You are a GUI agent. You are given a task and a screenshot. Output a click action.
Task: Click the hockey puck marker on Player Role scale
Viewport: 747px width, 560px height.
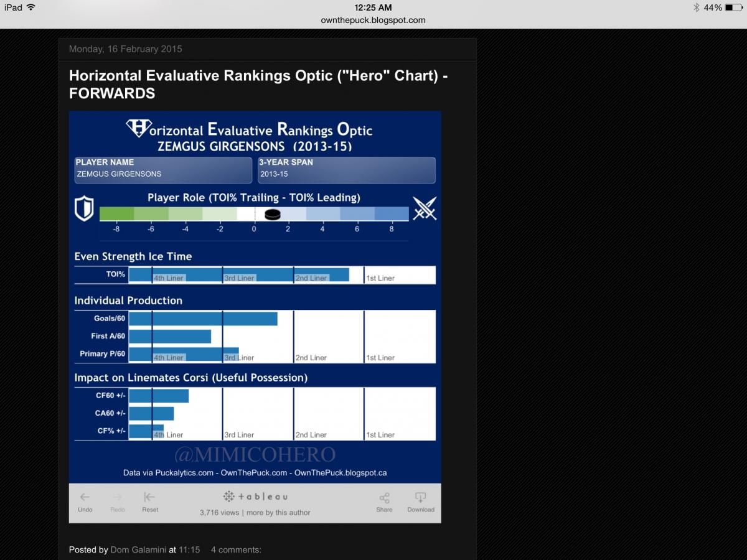pos(273,214)
